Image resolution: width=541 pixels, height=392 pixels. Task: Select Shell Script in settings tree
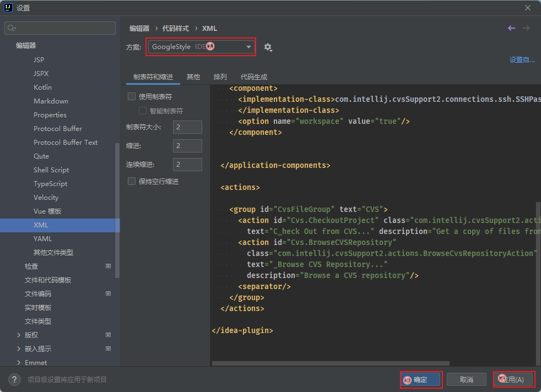pos(51,170)
